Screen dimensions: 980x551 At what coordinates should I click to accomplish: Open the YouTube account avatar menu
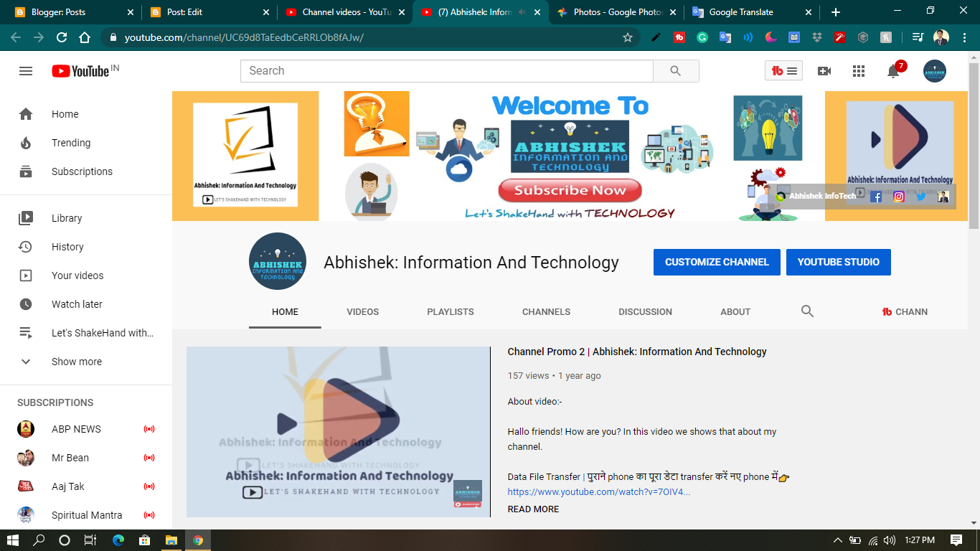tap(935, 71)
